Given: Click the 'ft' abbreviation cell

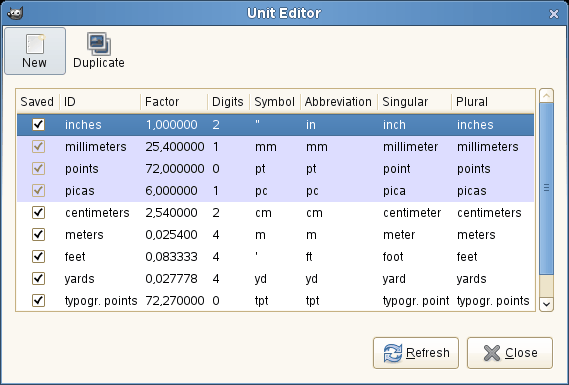Looking at the screenshot, I should pyautogui.click(x=309, y=257).
